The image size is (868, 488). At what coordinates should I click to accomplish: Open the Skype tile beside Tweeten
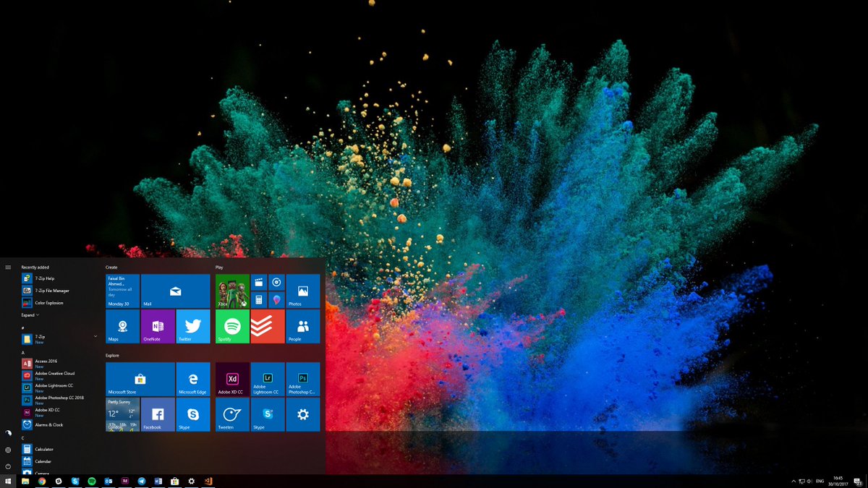click(x=268, y=414)
